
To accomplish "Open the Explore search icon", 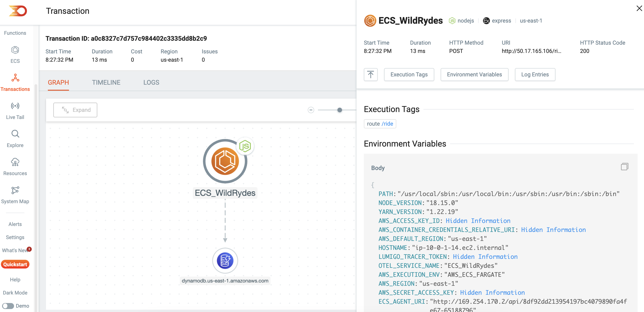I will [15, 134].
